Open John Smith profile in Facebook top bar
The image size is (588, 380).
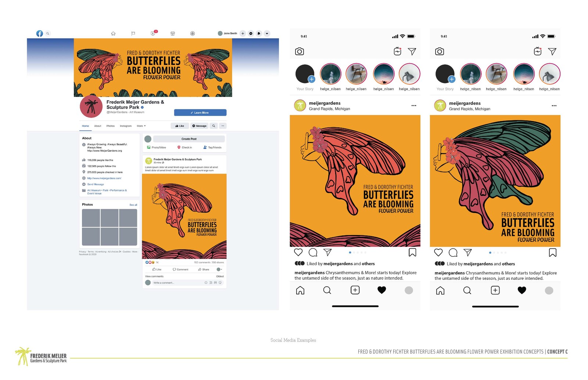pyautogui.click(x=227, y=33)
